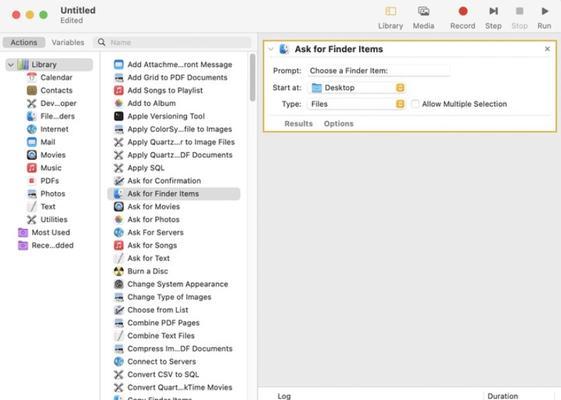Show the action's Options section
The image size is (561, 400).
click(x=338, y=124)
